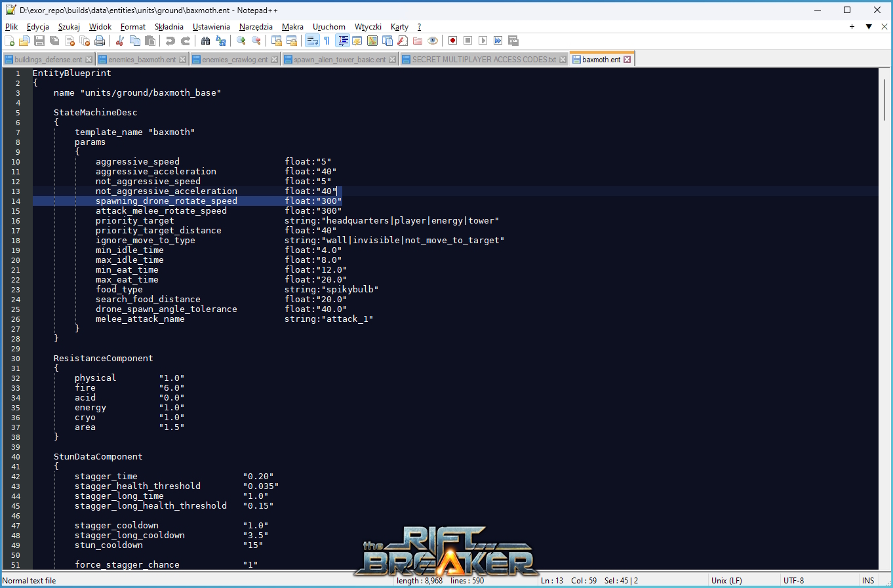Click Normal text file status entry
Image resolution: width=893 pixels, height=588 pixels.
[30, 581]
